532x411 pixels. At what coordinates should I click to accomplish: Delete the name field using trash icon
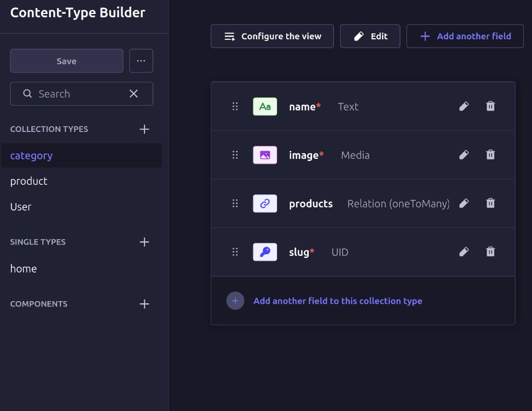tap(490, 106)
